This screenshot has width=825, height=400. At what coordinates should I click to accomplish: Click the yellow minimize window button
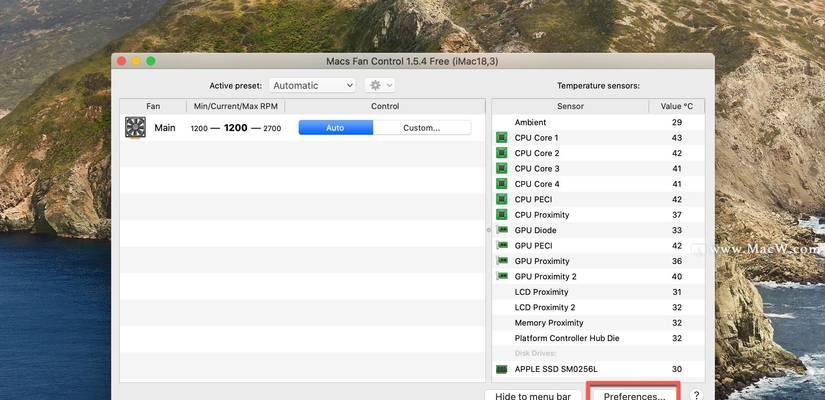(136, 61)
